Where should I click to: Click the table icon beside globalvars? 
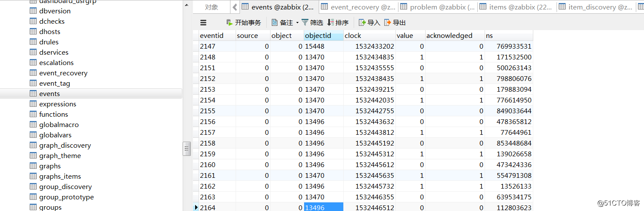point(33,135)
